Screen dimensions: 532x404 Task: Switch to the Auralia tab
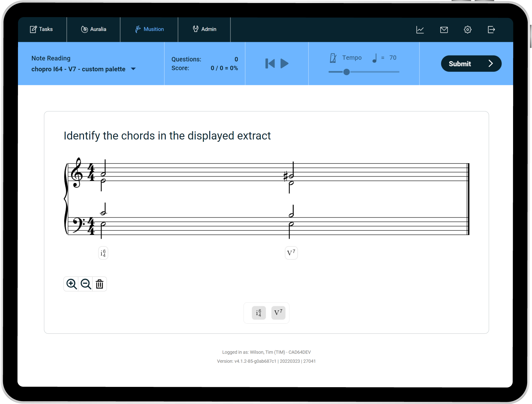93,29
